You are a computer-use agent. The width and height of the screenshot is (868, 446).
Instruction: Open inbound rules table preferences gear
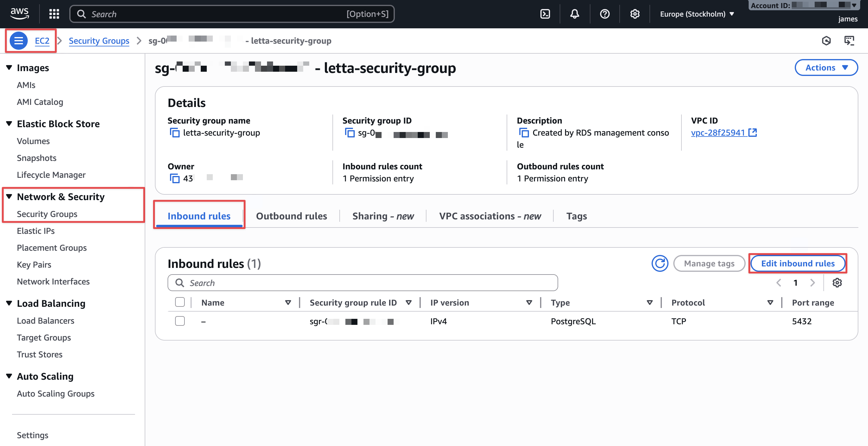coord(837,283)
